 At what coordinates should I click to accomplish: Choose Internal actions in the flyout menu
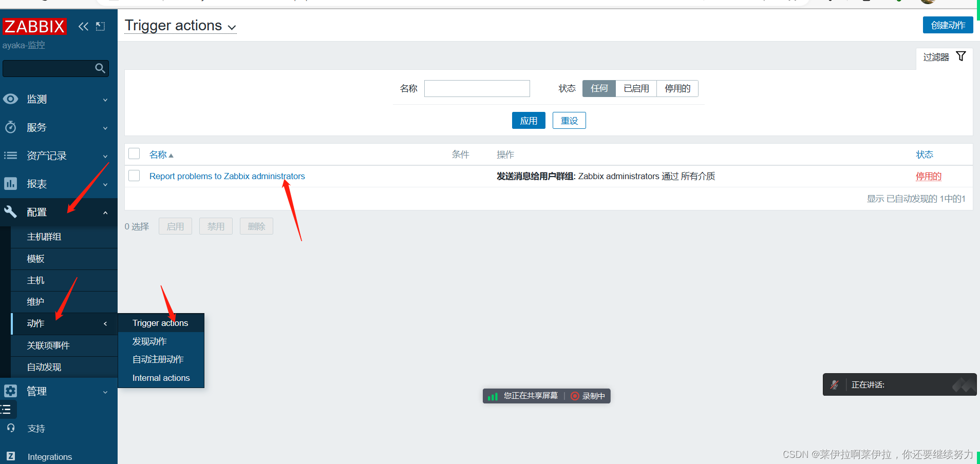coord(161,378)
